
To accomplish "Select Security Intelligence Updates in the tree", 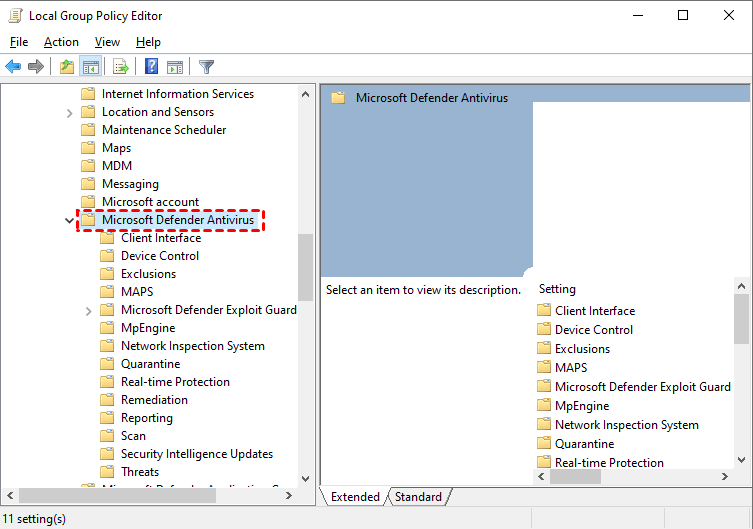I will pos(197,454).
